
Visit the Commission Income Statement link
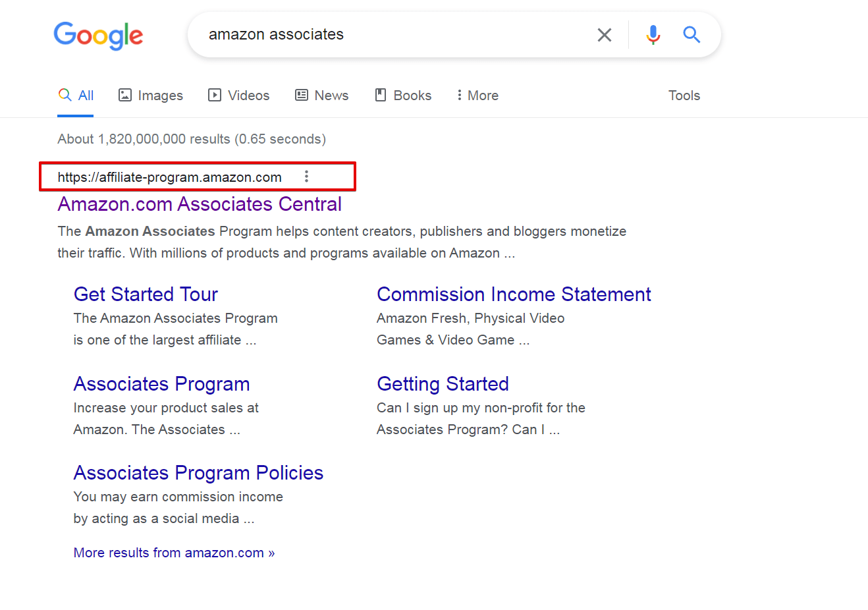(514, 294)
